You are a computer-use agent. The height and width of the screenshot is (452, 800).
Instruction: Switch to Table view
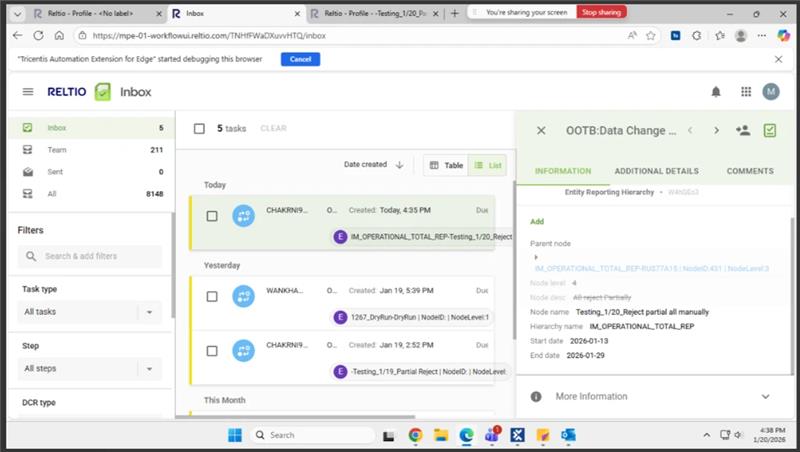pyautogui.click(x=446, y=165)
